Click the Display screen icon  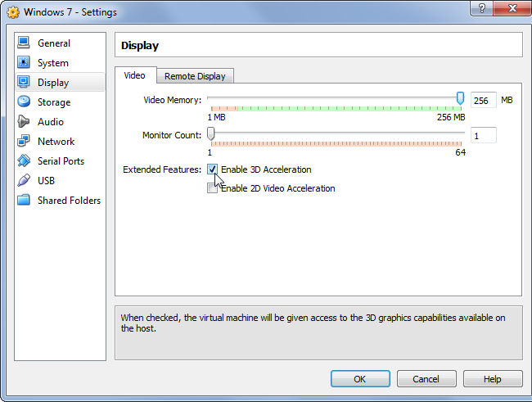pos(23,82)
